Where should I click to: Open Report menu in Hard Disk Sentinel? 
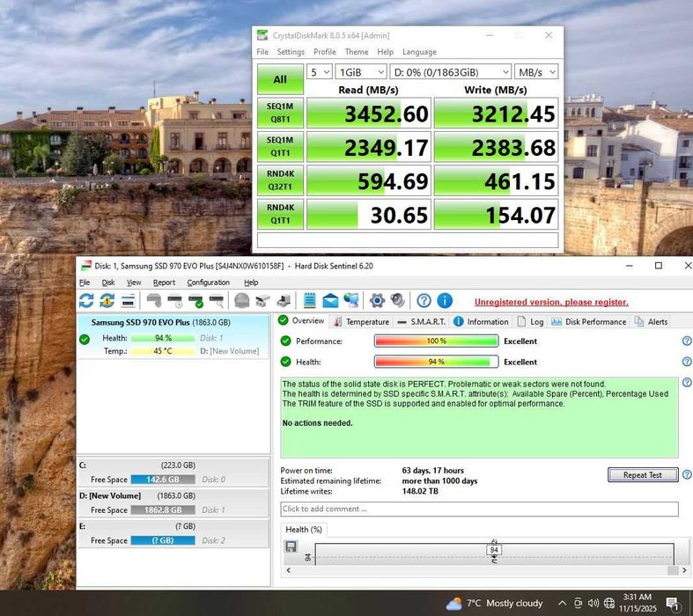(164, 282)
